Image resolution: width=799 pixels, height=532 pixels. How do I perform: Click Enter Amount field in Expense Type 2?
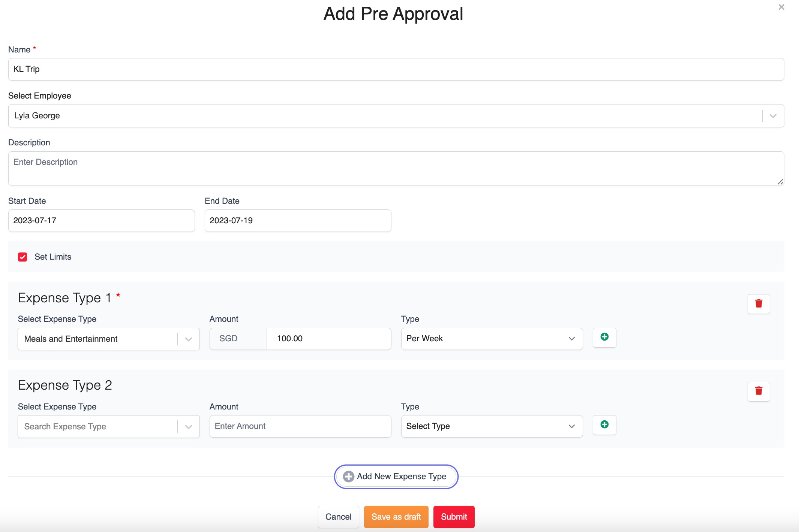coord(300,426)
